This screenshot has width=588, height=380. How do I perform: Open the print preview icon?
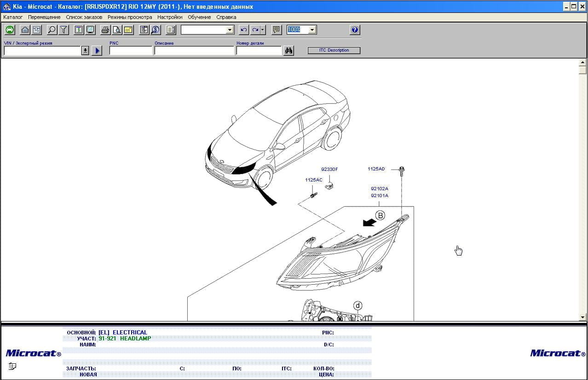117,30
